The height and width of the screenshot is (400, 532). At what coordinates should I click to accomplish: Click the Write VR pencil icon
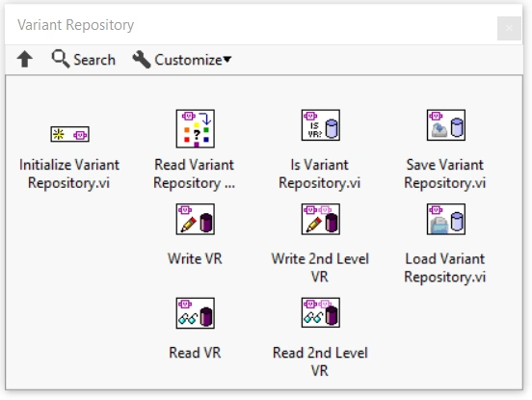point(195,219)
